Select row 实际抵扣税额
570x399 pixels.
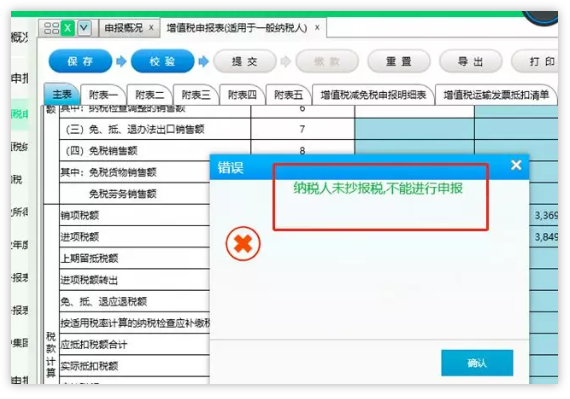click(135, 366)
